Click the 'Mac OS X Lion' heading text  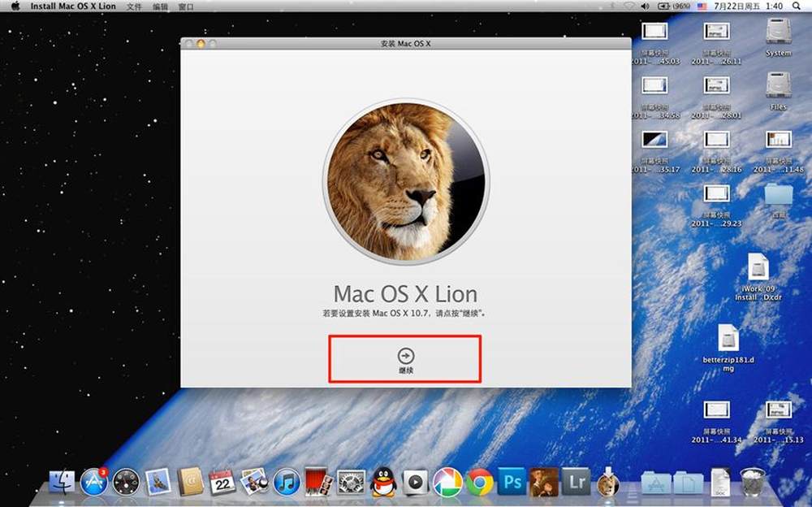tap(405, 294)
